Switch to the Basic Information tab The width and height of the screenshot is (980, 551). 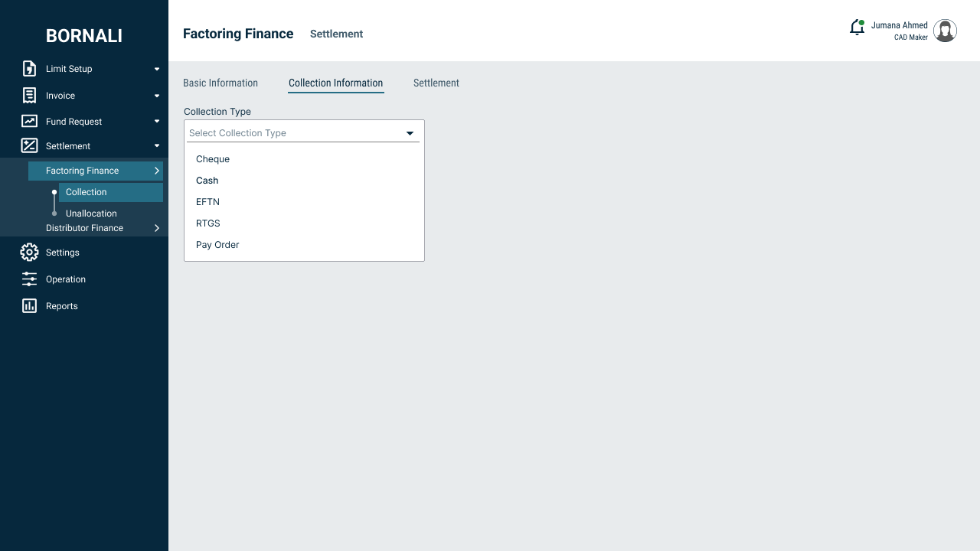point(220,83)
